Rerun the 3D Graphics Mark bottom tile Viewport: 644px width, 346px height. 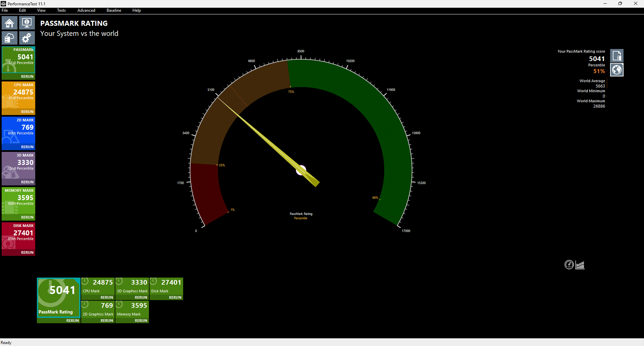click(x=141, y=297)
